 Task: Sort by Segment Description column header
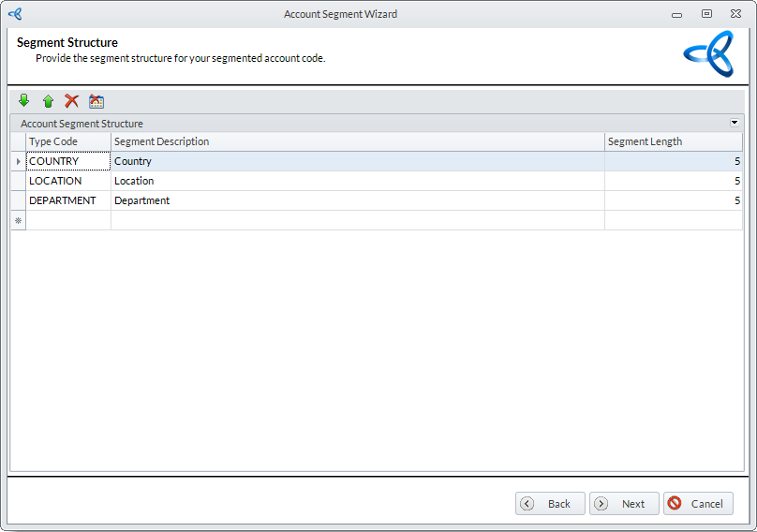[356, 141]
